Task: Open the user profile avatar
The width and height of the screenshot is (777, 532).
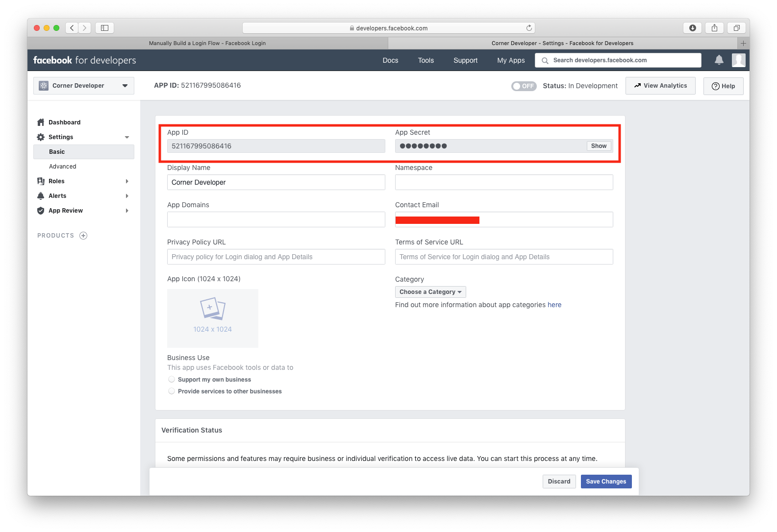Action: pyautogui.click(x=739, y=60)
